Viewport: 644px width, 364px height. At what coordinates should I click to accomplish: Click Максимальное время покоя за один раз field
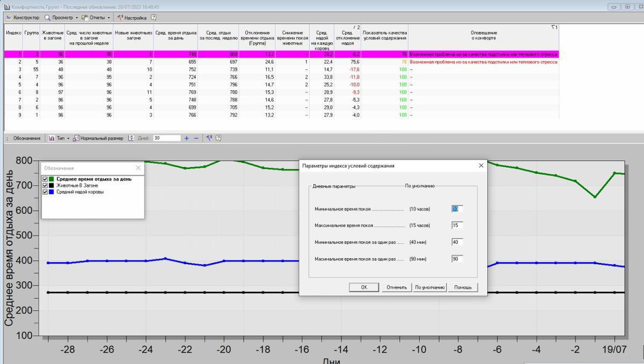pyautogui.click(x=457, y=259)
